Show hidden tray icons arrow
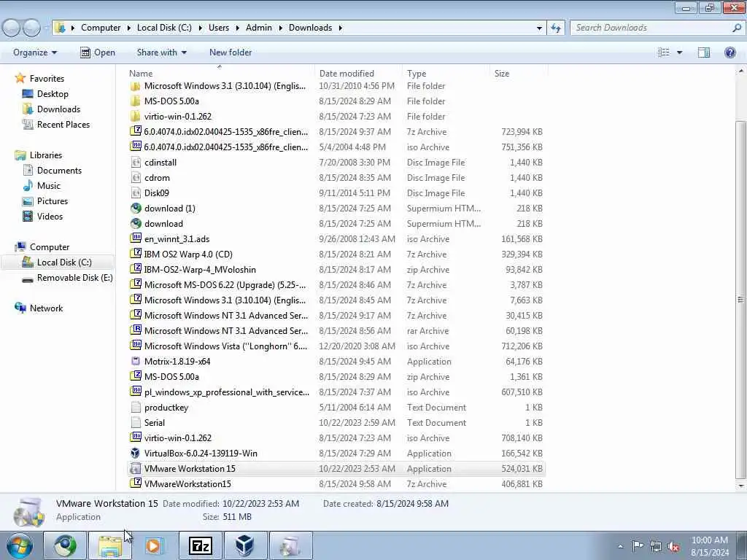 click(x=620, y=546)
